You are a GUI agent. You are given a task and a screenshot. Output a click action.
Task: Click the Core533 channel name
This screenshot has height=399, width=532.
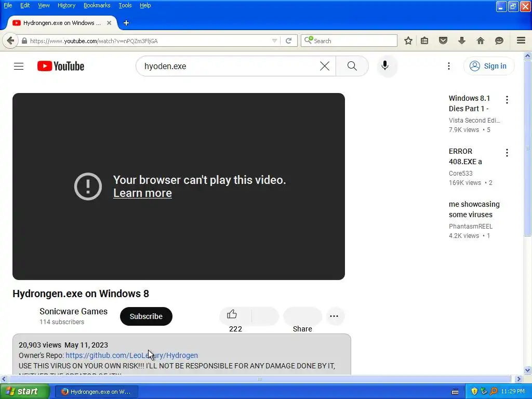[460, 174]
